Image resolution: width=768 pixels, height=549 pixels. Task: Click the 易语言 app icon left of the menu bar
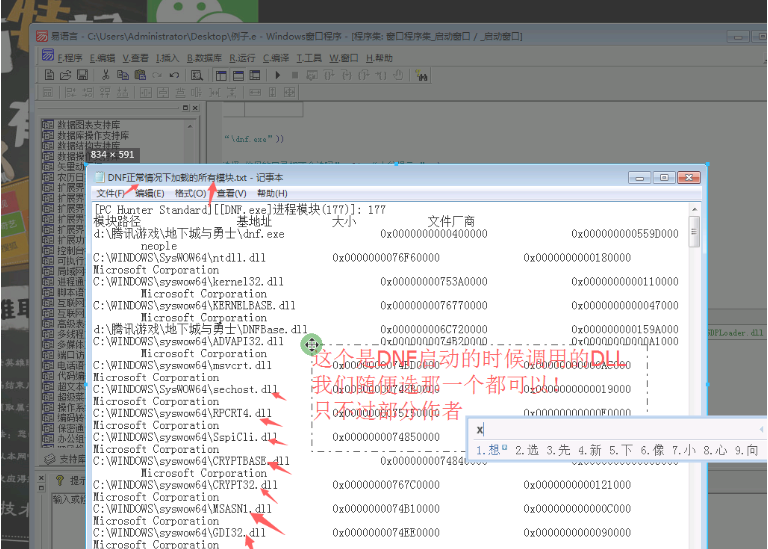(x=48, y=55)
